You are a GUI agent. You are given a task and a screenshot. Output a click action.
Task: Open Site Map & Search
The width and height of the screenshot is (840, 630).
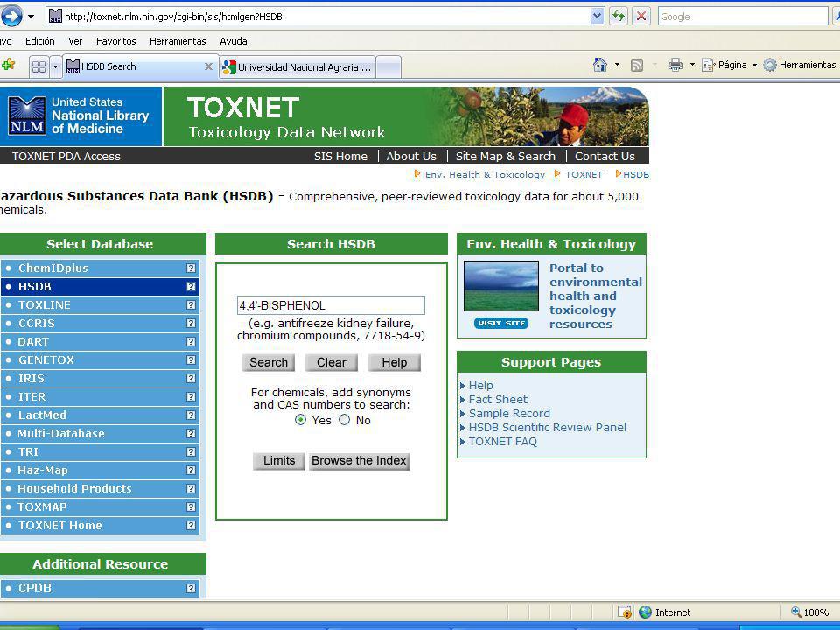[x=505, y=157]
